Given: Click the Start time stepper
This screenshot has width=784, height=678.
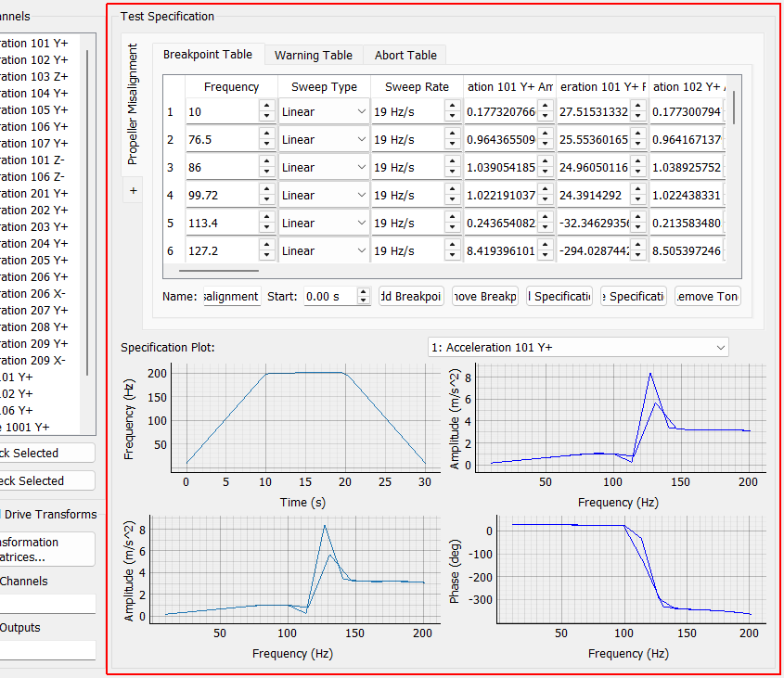Looking at the screenshot, I should (x=364, y=296).
